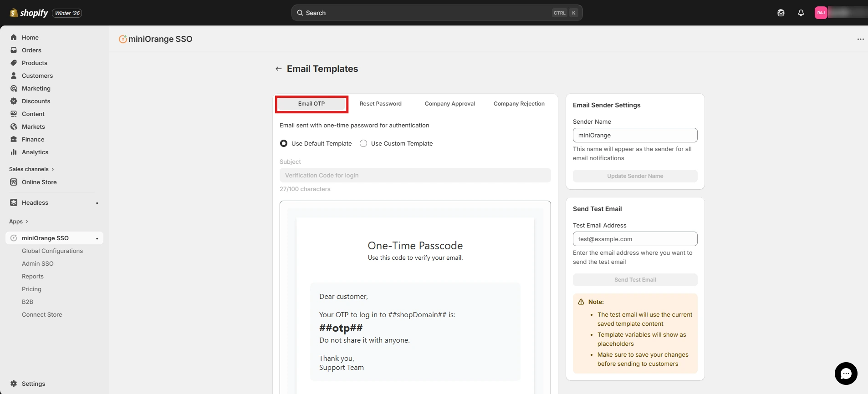This screenshot has height=394, width=868.
Task: Open Admin SSO submenu item
Action: (x=38, y=263)
